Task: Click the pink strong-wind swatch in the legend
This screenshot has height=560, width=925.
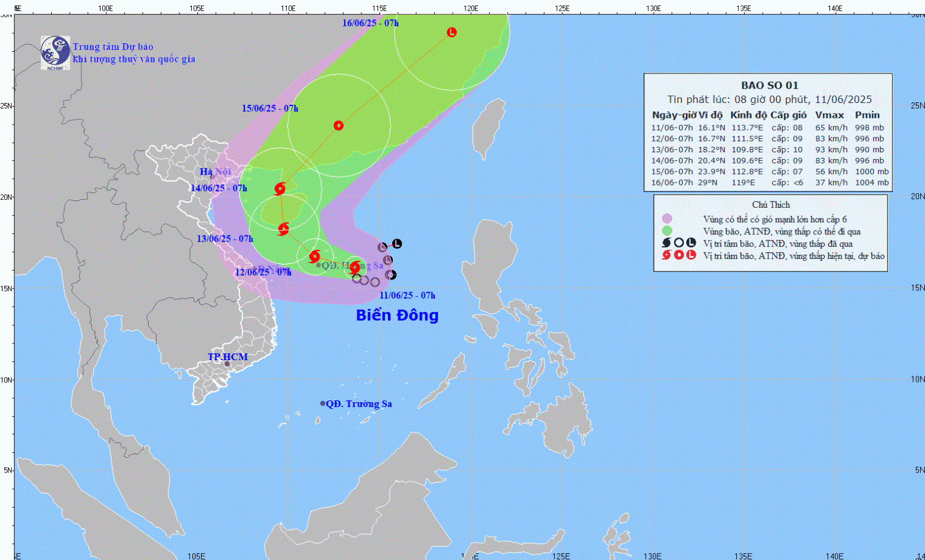Action: (667, 219)
